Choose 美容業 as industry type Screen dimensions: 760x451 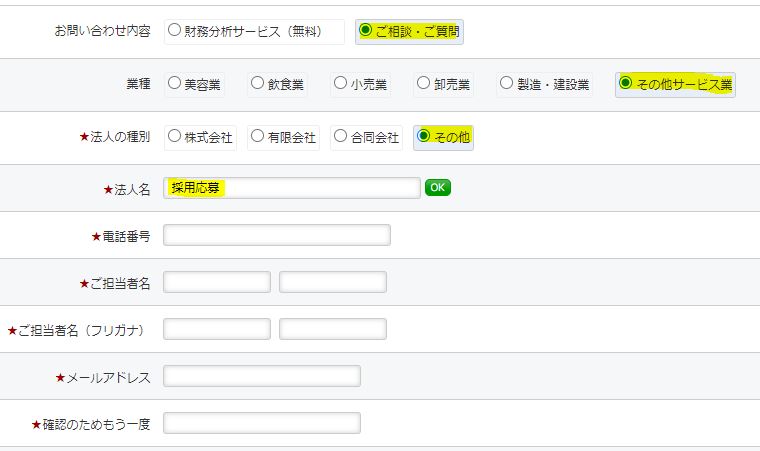(175, 83)
